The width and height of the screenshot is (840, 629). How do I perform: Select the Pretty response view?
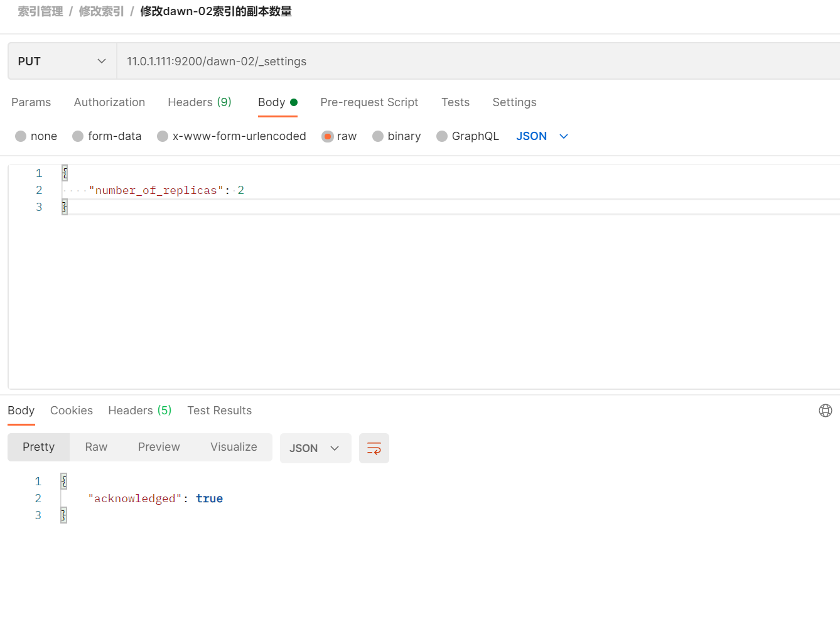[38, 447]
